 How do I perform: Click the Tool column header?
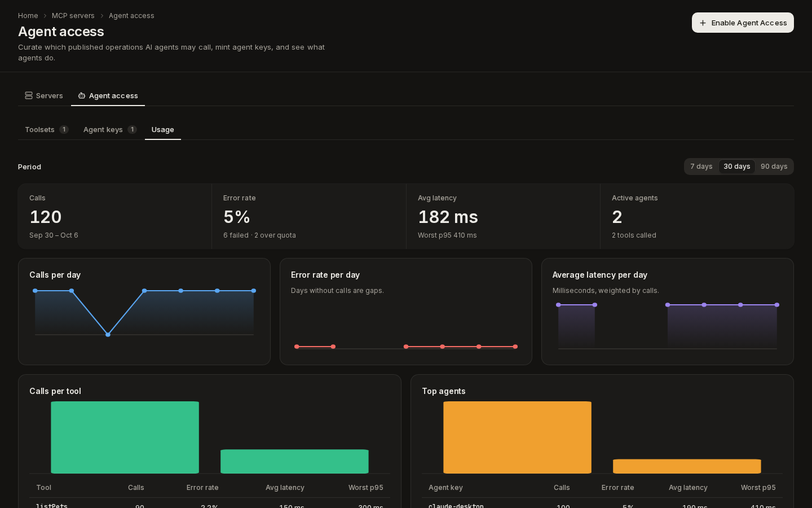point(43,488)
